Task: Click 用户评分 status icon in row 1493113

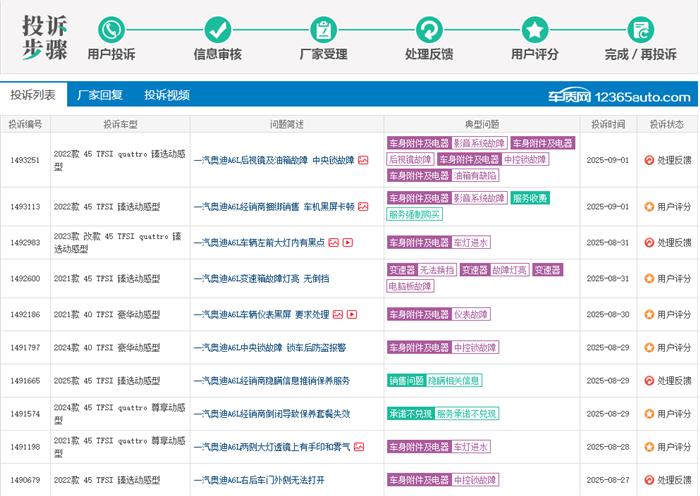Action: pos(649,207)
